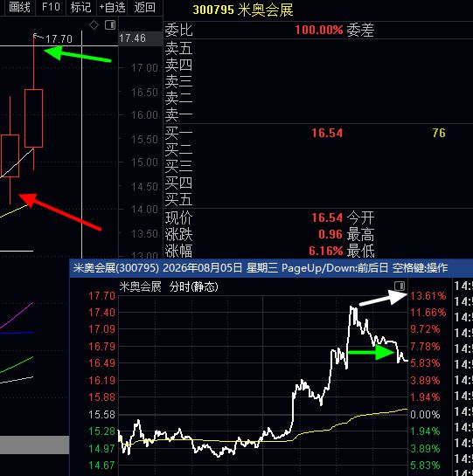Select the 买四 order row
473x476 pixels.
coord(318,183)
